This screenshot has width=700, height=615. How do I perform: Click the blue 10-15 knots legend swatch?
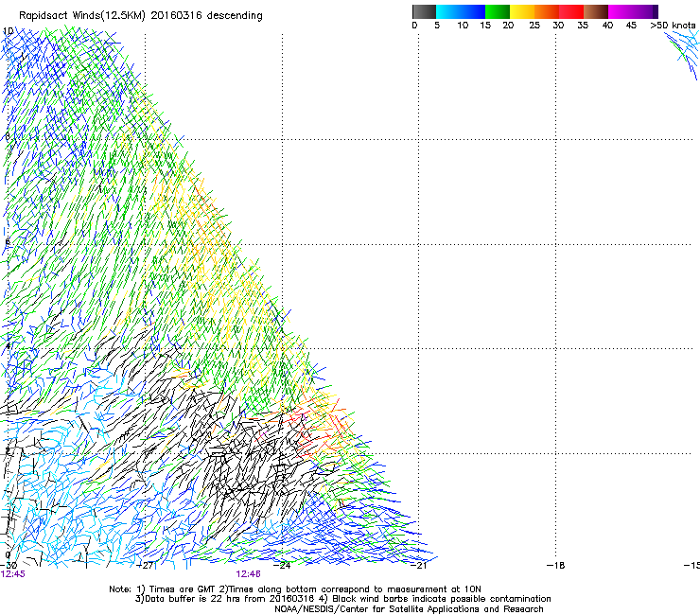473,11
